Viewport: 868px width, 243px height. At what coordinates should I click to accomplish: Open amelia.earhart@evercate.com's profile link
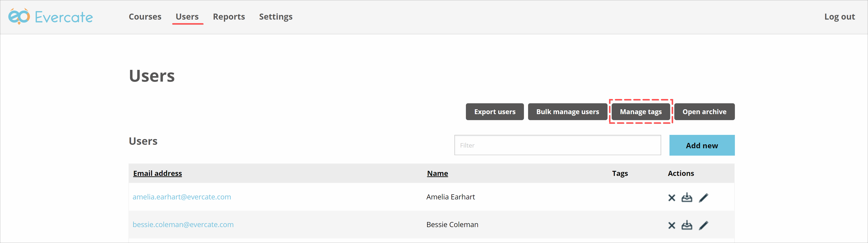tap(182, 197)
